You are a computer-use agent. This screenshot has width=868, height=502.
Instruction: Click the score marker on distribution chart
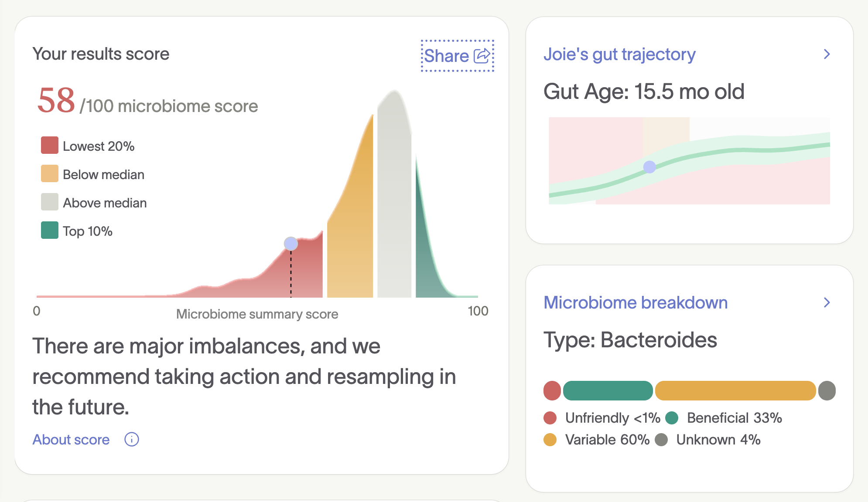point(291,244)
